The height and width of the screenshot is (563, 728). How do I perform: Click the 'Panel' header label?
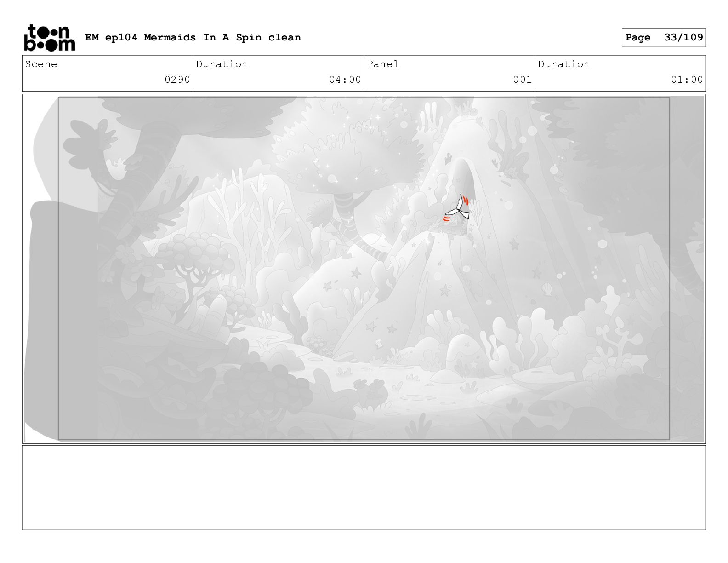pyautogui.click(x=383, y=64)
